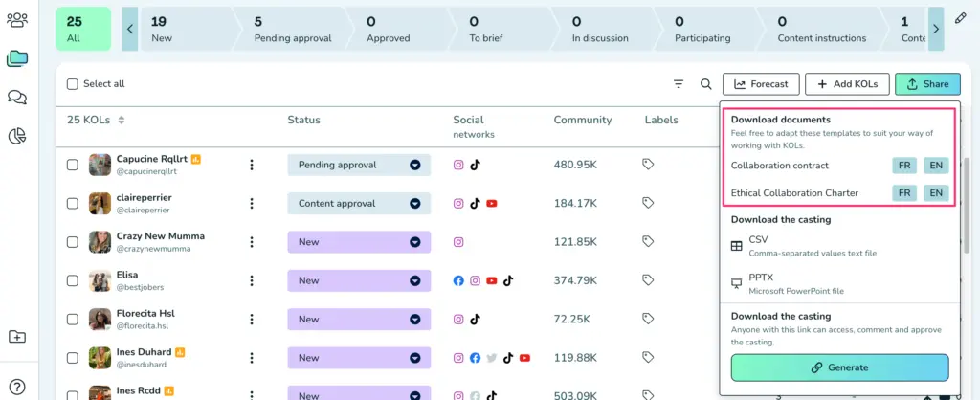Click the add folder sidebar icon
Screen dimensions: 980x400
point(17,337)
